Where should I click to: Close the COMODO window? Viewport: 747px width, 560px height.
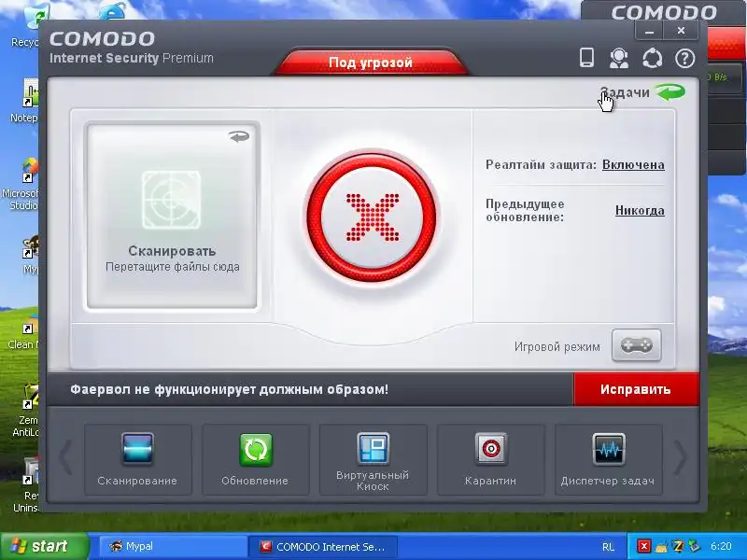[x=681, y=31]
